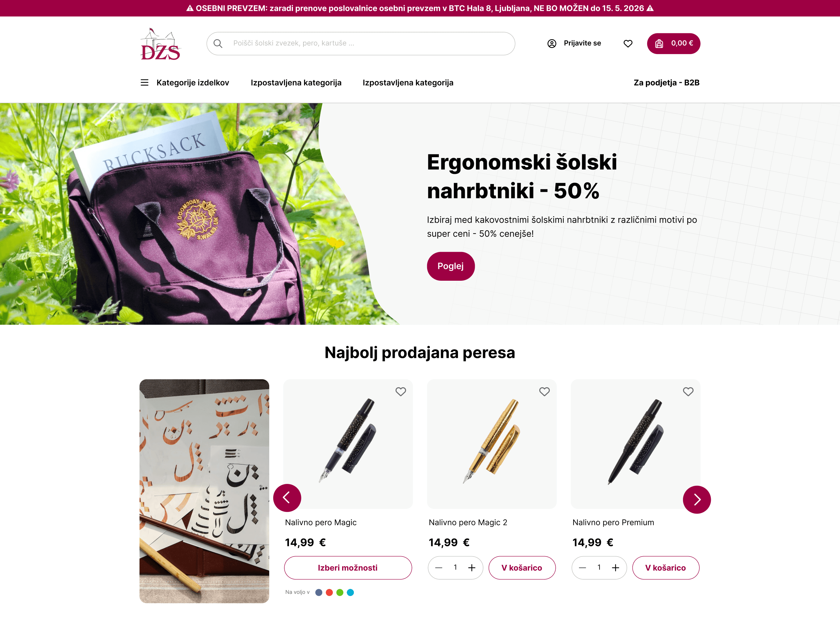Image resolution: width=840 pixels, height=630 pixels.
Task: Increase quantity for Nalivno pero Magic 2
Action: tap(472, 568)
